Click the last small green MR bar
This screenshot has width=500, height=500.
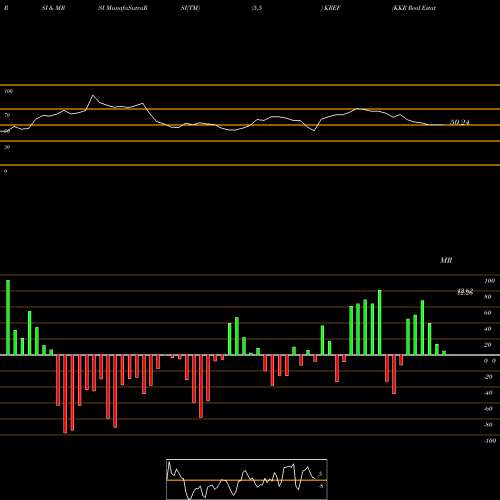[x=444, y=353]
